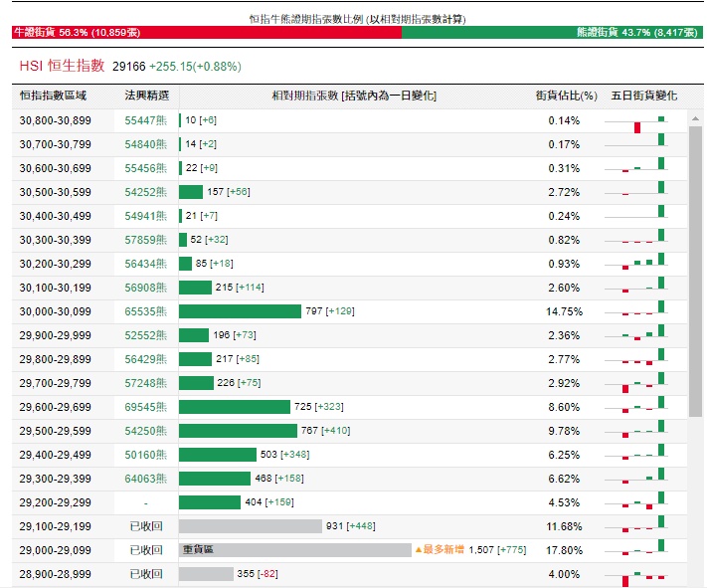Viewport: 707px width, 588px height.
Task: Open warrant link 52552熊
Action: (x=145, y=335)
